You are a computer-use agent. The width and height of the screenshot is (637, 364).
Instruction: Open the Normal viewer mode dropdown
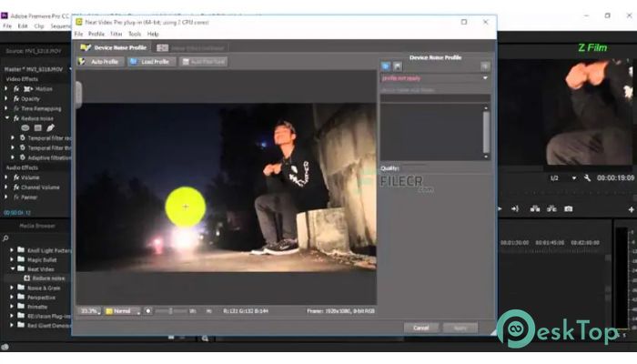122,311
